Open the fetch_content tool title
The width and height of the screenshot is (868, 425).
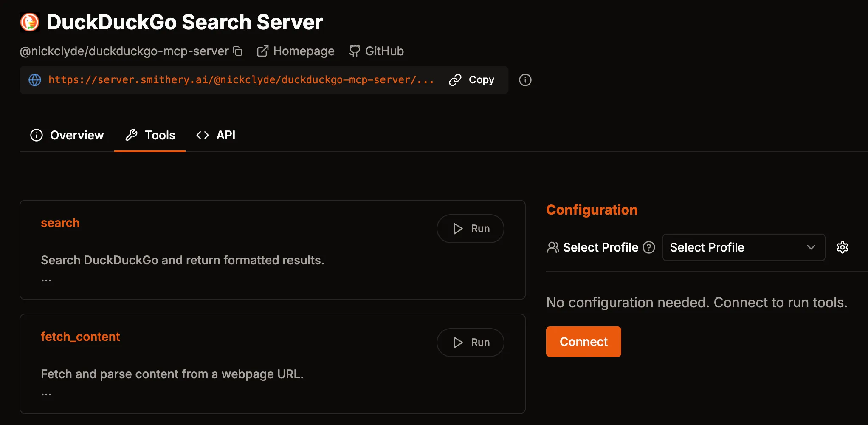coord(80,337)
